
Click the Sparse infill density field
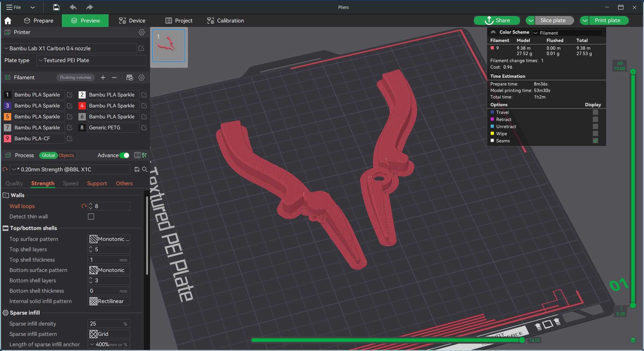click(x=109, y=324)
